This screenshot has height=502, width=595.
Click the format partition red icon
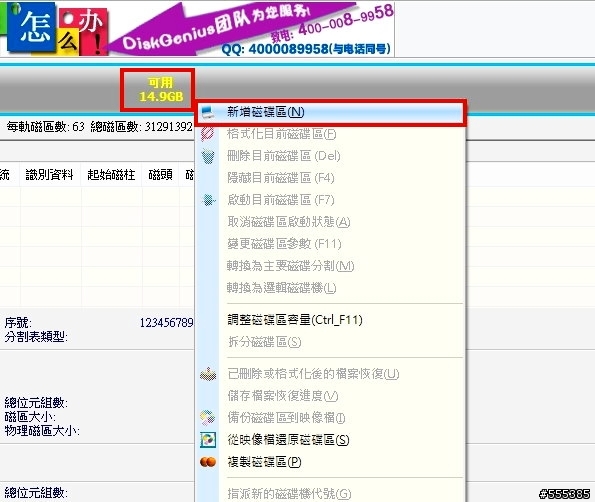pos(208,134)
